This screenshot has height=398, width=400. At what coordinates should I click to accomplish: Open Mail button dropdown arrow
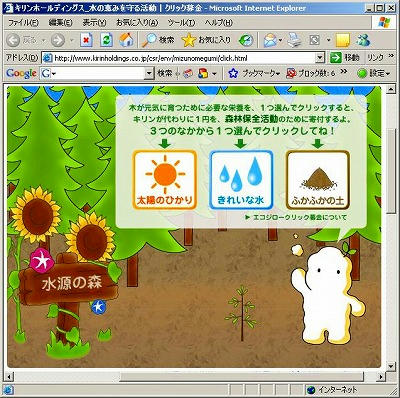tap(280, 41)
